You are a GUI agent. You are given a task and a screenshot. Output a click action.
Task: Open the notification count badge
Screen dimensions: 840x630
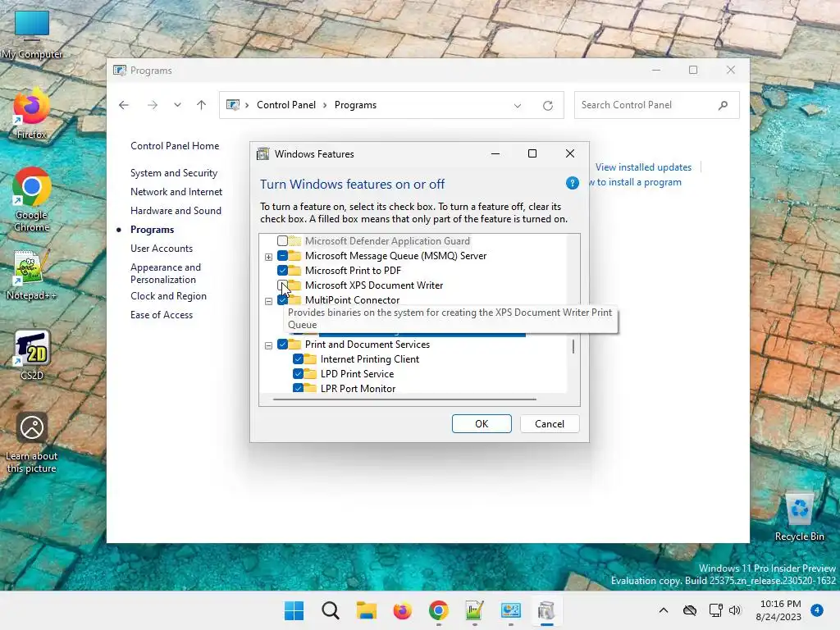816,610
